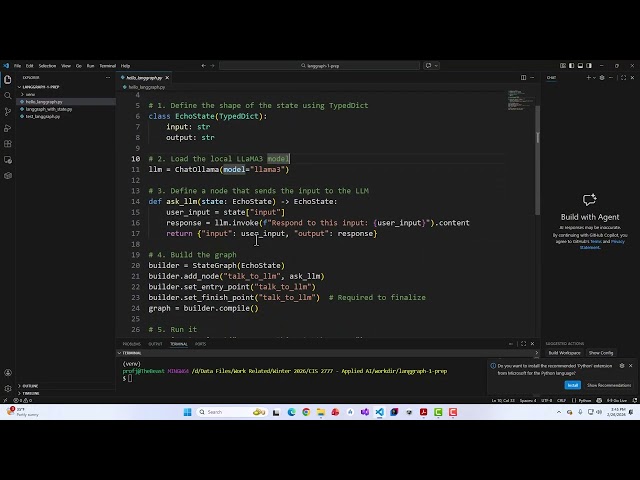Viewport: 640px width, 480px height.
Task: Split the editor to the right
Action: coord(523,78)
